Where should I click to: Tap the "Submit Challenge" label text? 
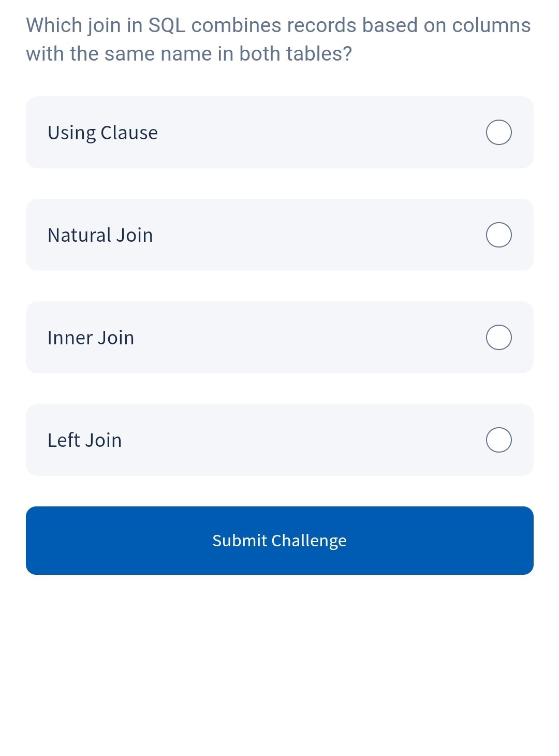pos(279,541)
